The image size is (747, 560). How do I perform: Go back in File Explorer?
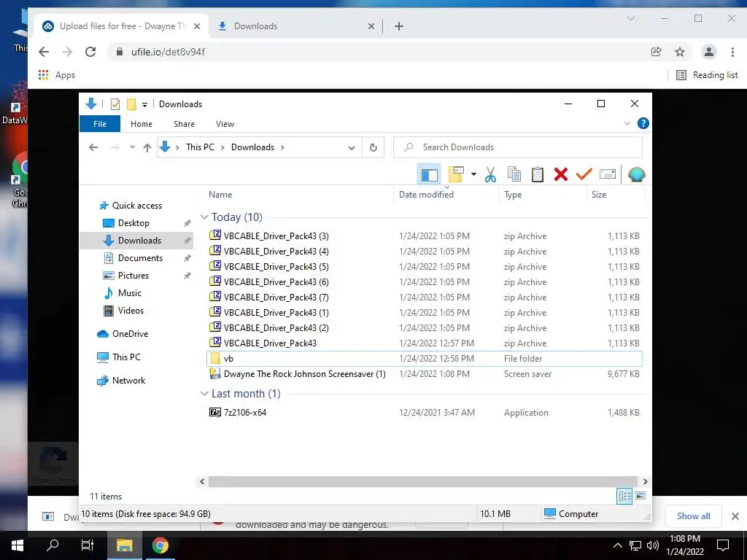click(93, 147)
